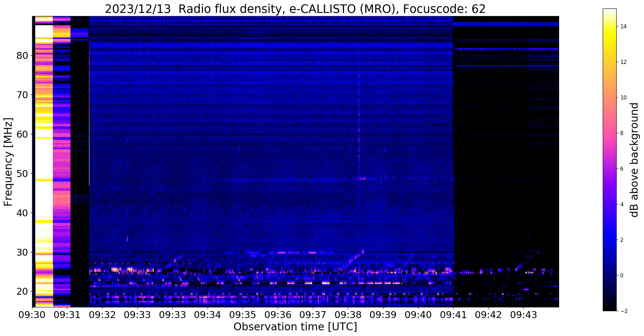The image size is (644, 336).
Task: Click the 09:43 time tick label
Action: tap(524, 314)
